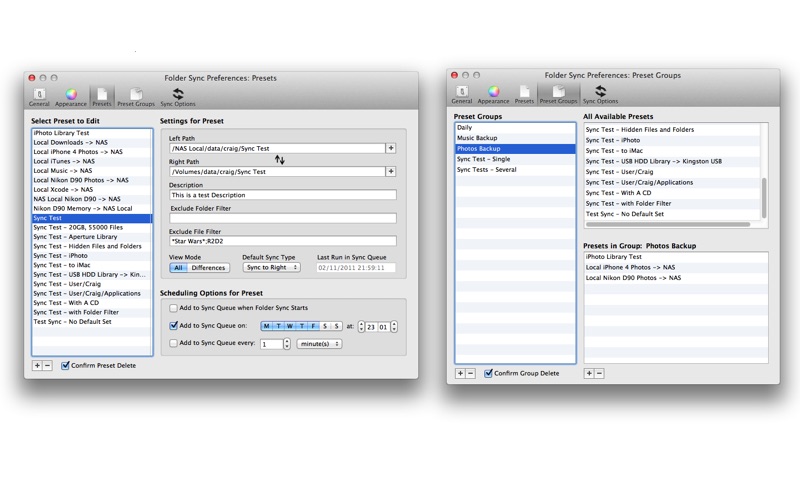Open Default Sync Type dropdown
The width and height of the screenshot is (800, 500).
click(271, 268)
